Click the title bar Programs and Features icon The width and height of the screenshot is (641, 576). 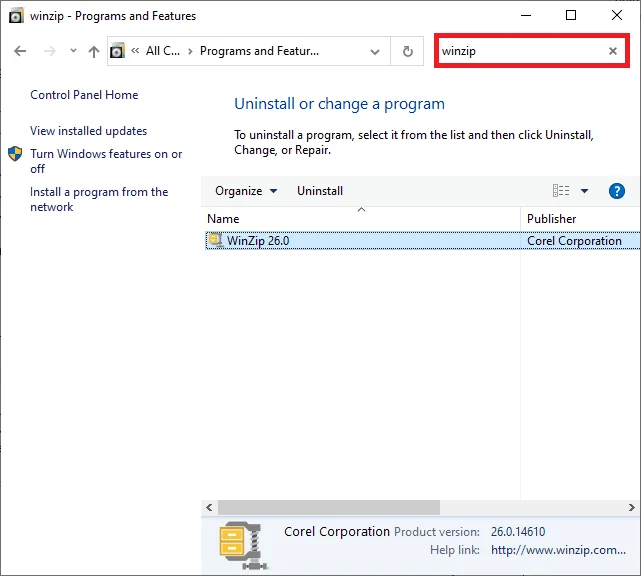click(16, 16)
